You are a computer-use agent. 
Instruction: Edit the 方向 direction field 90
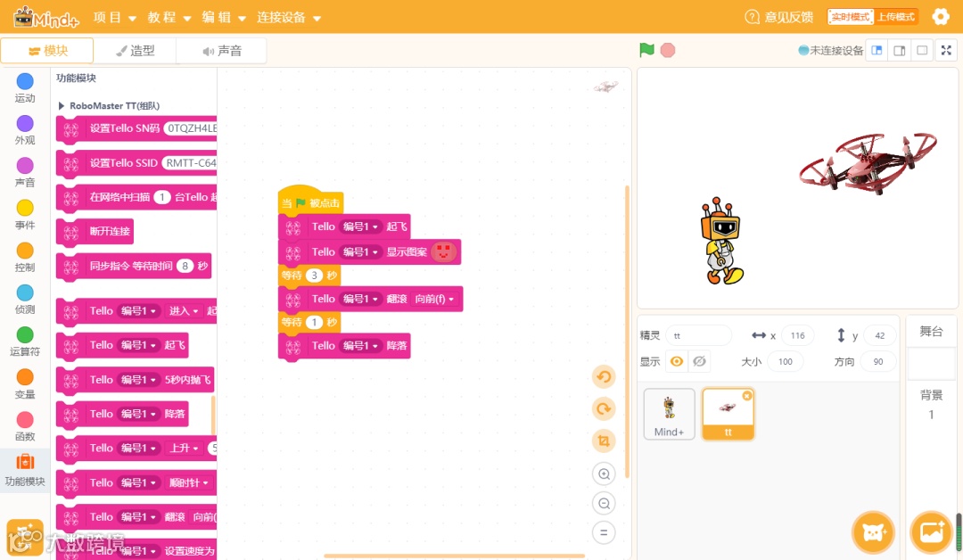[877, 361]
